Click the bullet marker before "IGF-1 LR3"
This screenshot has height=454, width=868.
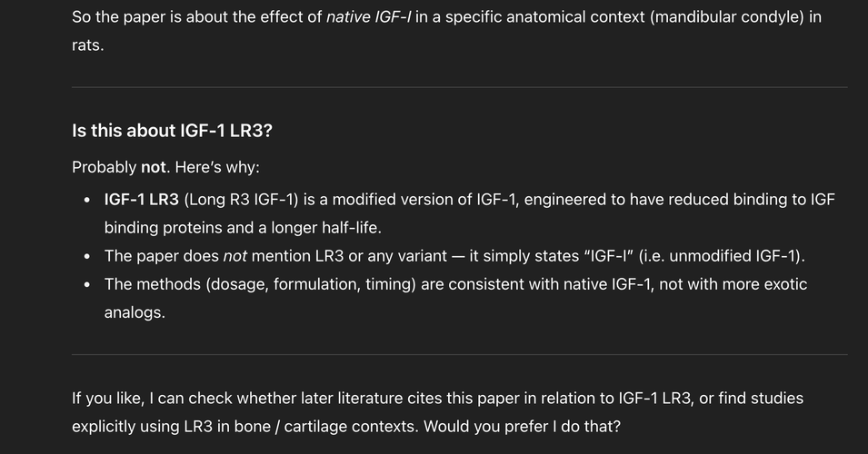[87, 200]
